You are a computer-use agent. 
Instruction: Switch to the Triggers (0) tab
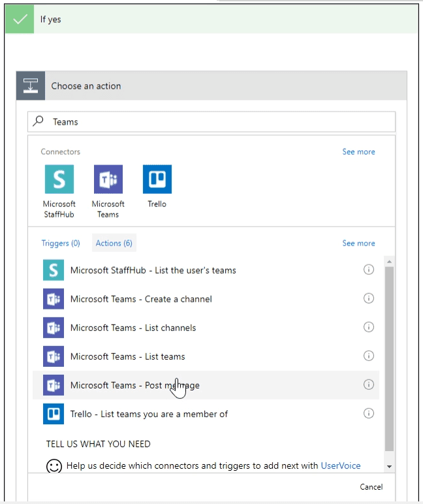[61, 243]
